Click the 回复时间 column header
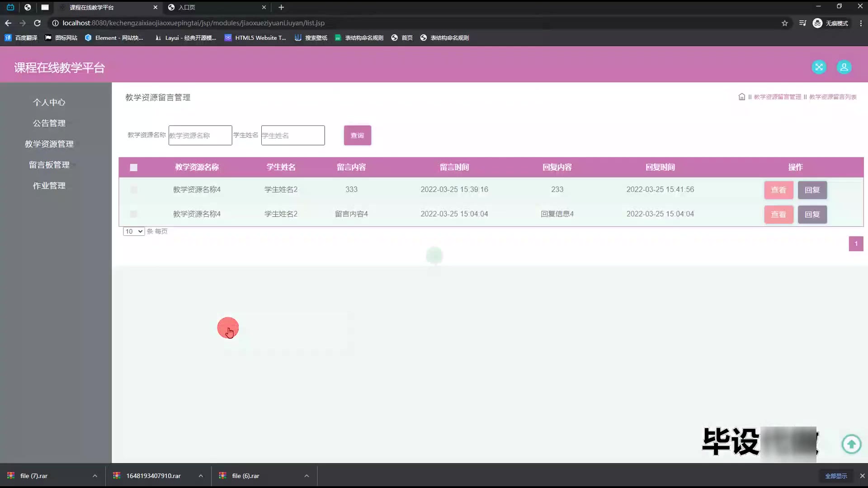 [x=660, y=167]
